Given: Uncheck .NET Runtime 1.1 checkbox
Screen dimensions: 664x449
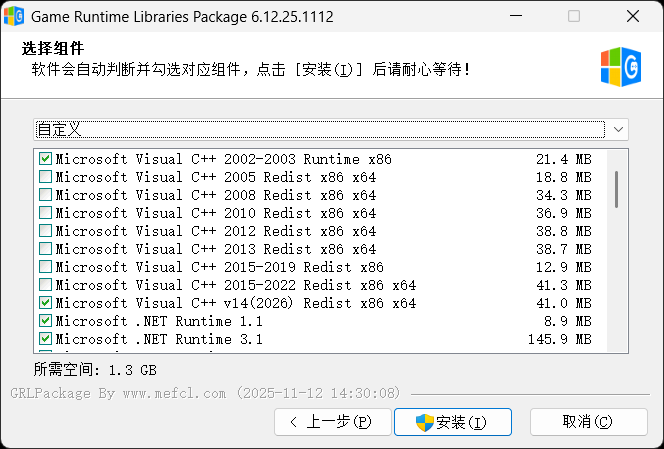Looking at the screenshot, I should tap(45, 321).
